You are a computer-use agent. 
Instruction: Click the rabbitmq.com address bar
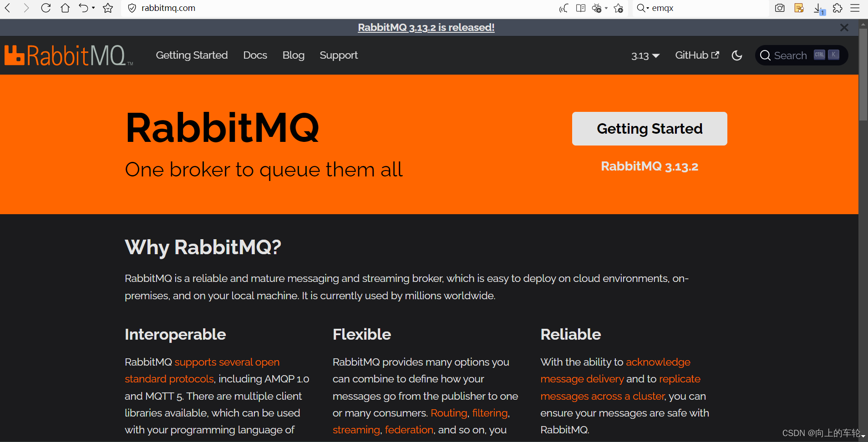(x=337, y=8)
